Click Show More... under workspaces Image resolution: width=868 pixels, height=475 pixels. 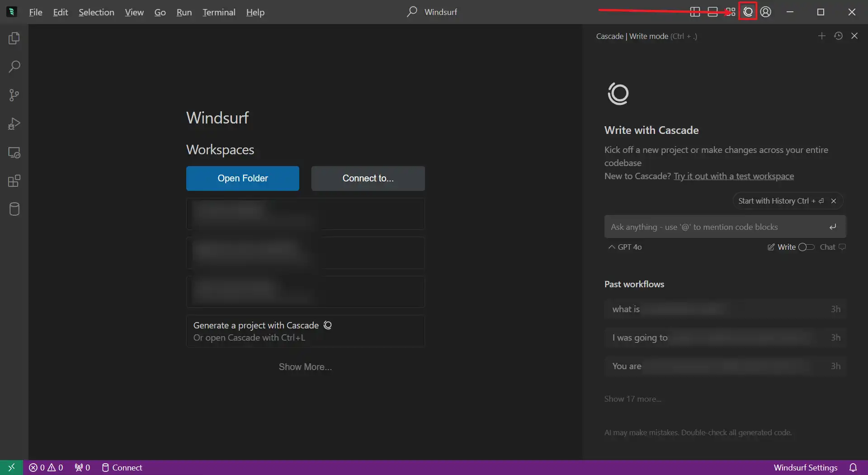305,367
